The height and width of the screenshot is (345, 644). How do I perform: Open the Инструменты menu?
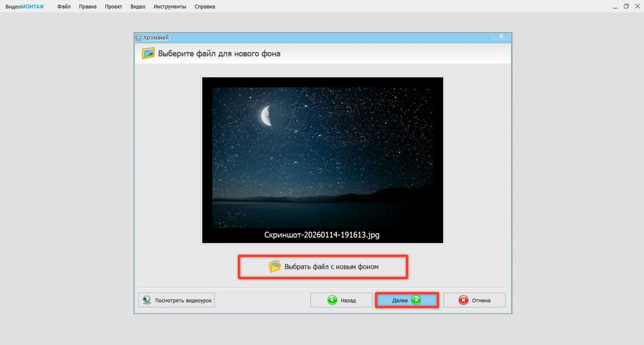tap(170, 6)
